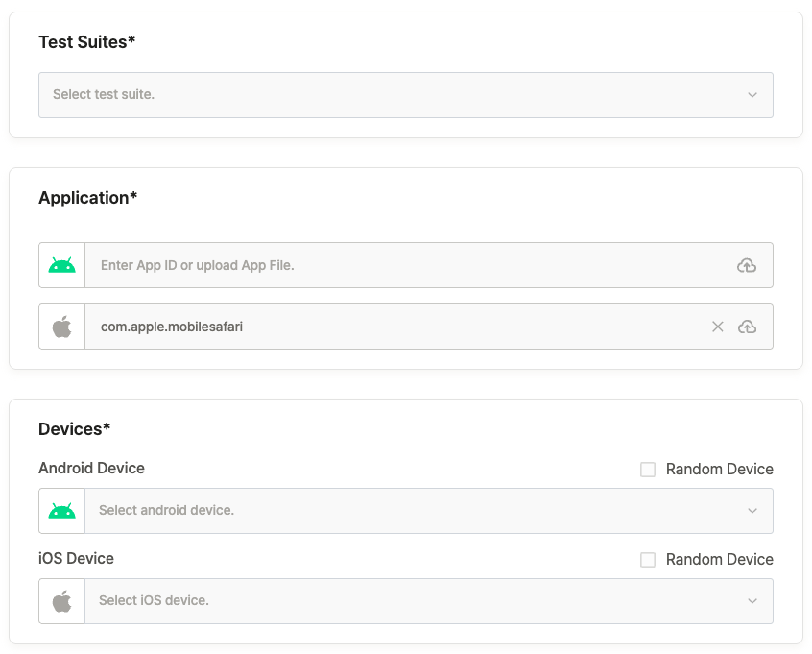Viewport: 812px width, 654px height.
Task: Click the Random Device label for Android
Action: 719,470
